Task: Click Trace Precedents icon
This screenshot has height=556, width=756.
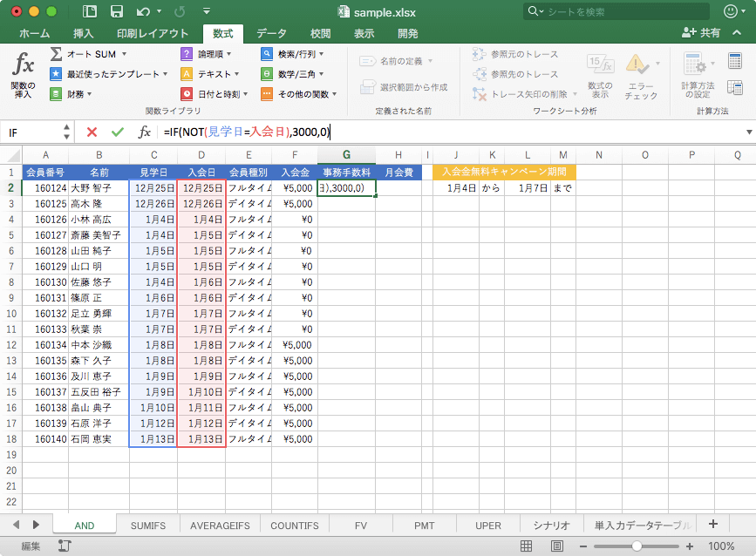Action: pos(480,54)
